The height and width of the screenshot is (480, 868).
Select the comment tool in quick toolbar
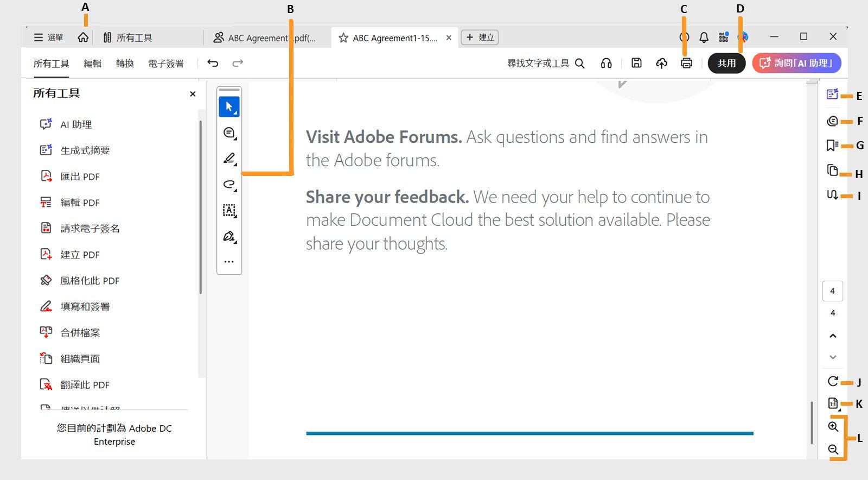tap(229, 133)
